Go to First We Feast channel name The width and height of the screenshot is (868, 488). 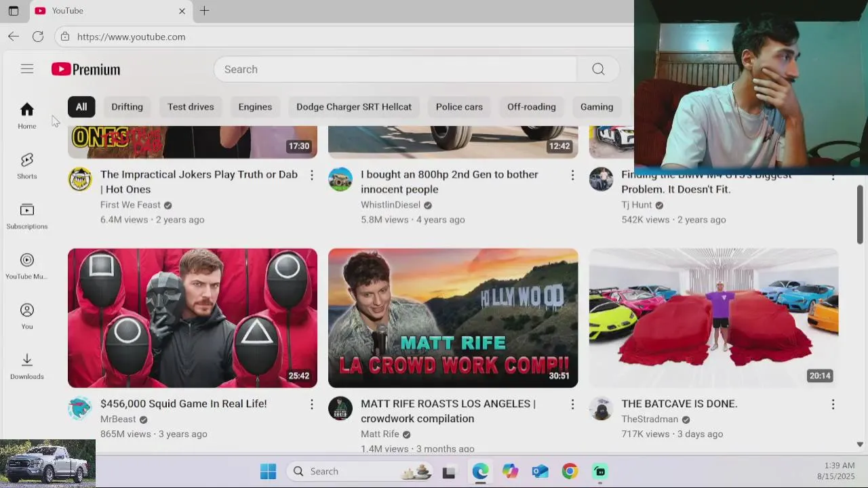click(x=130, y=205)
